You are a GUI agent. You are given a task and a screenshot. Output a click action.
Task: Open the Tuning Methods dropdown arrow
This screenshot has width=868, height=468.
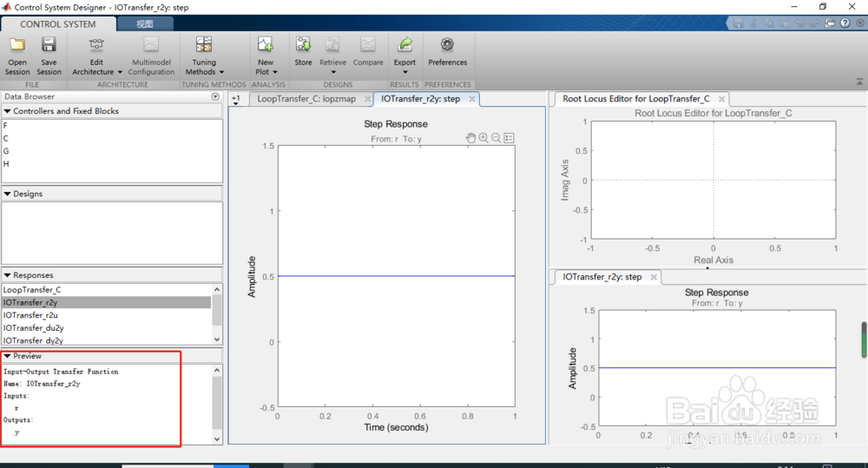coord(221,72)
